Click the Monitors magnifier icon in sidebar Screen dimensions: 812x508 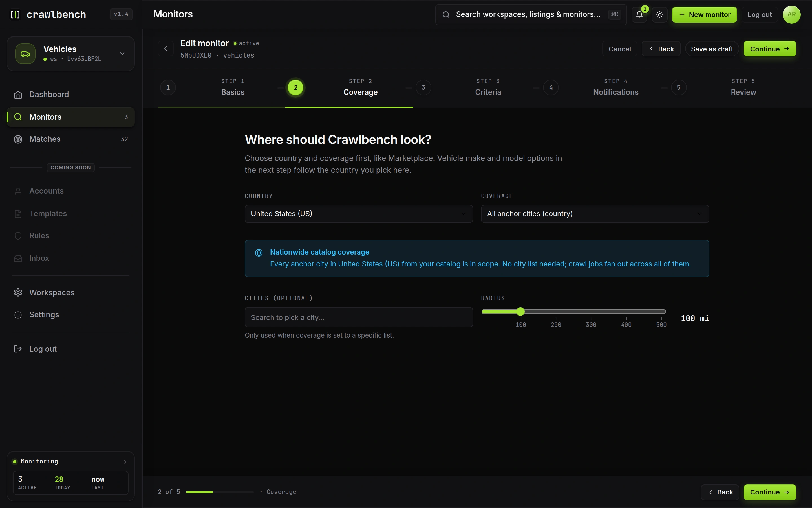pyautogui.click(x=18, y=117)
